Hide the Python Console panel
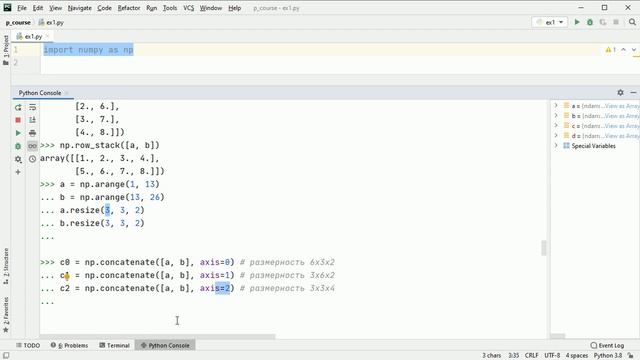This screenshot has width=640, height=360. point(633,93)
